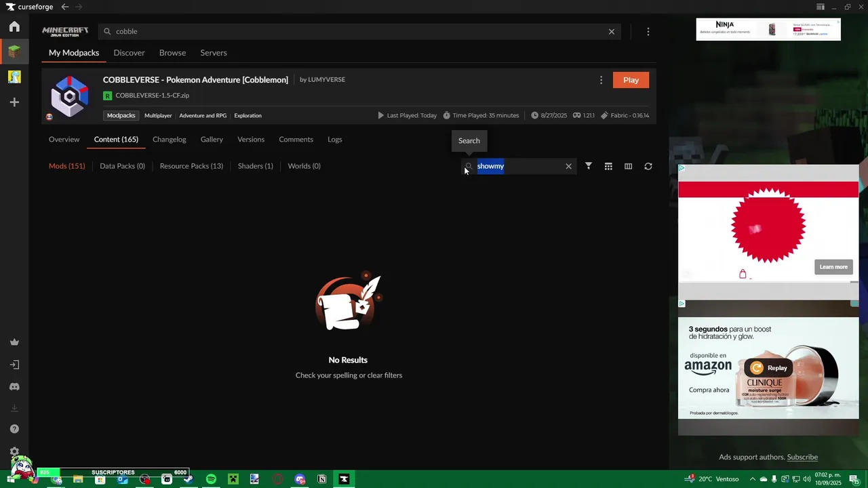This screenshot has height=488, width=868.
Task: Add a new game with plus icon
Action: [x=14, y=102]
